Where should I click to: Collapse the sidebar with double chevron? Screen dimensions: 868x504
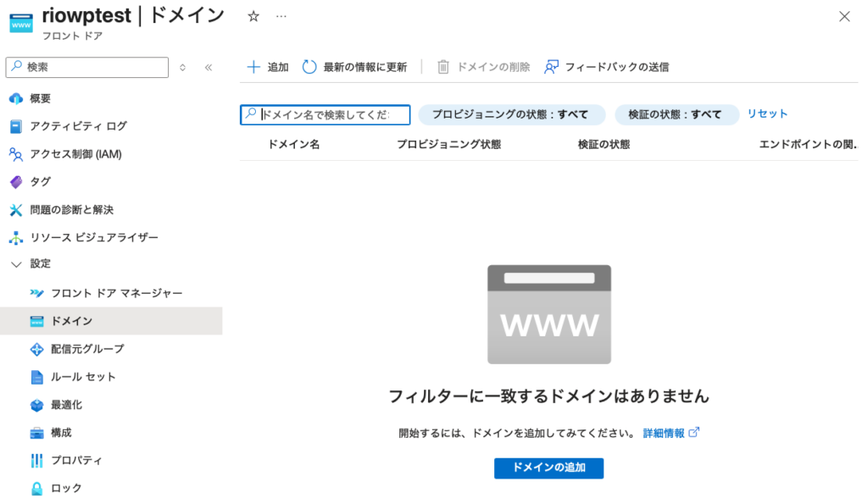[209, 68]
